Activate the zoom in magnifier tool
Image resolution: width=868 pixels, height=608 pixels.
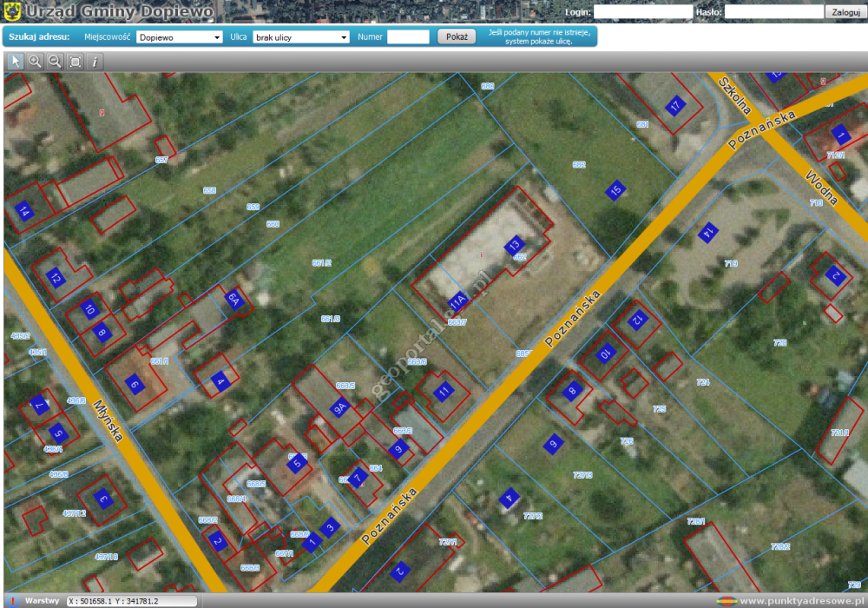click(x=36, y=61)
